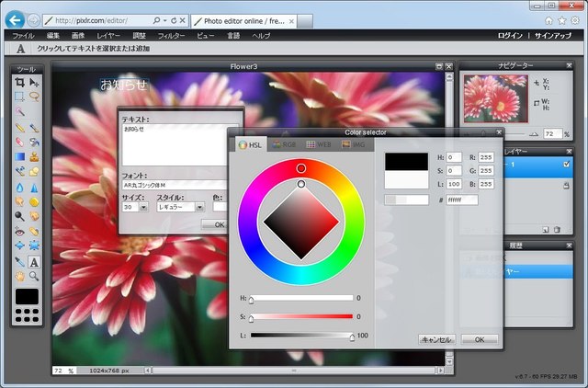The width and height of the screenshot is (588, 388).
Task: Open the フィルター menu
Action: (x=171, y=35)
